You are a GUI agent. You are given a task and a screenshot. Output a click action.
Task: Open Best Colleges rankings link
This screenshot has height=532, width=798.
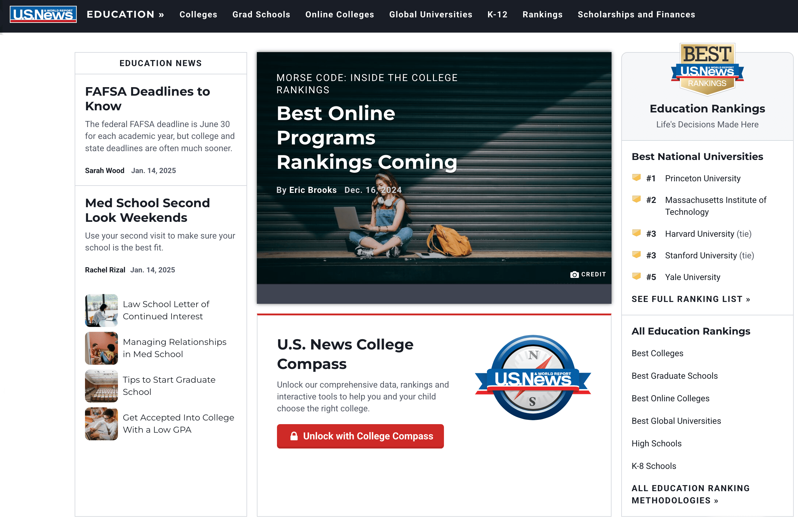(x=657, y=353)
